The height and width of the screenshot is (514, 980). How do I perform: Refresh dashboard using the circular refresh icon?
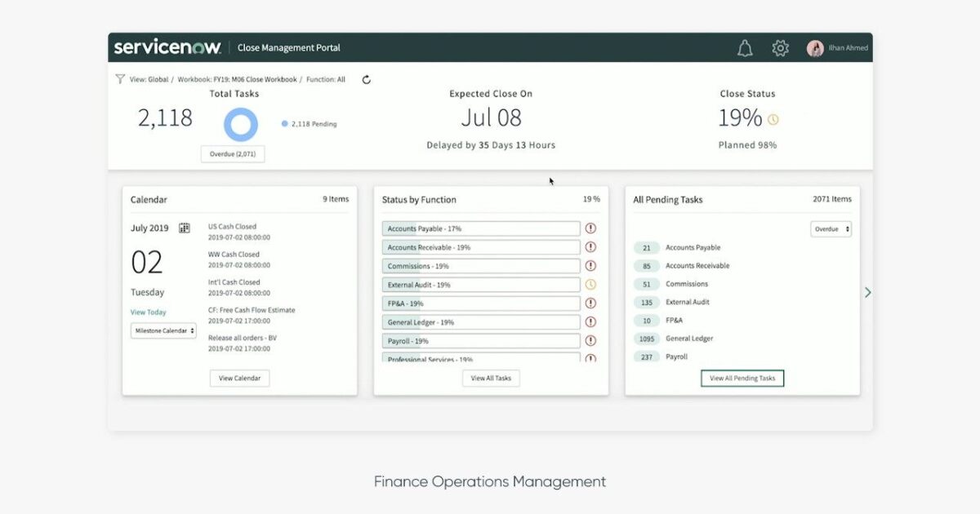pyautogui.click(x=366, y=79)
